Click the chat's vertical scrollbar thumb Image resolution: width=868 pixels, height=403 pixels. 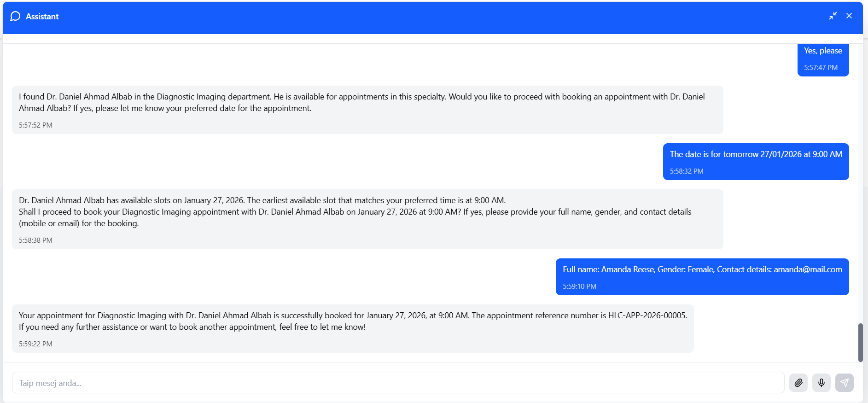[860, 342]
